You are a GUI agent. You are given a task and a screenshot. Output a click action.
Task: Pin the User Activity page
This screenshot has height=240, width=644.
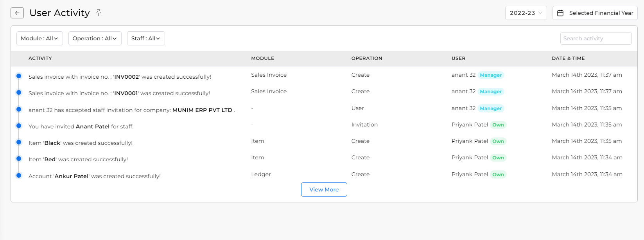(99, 13)
